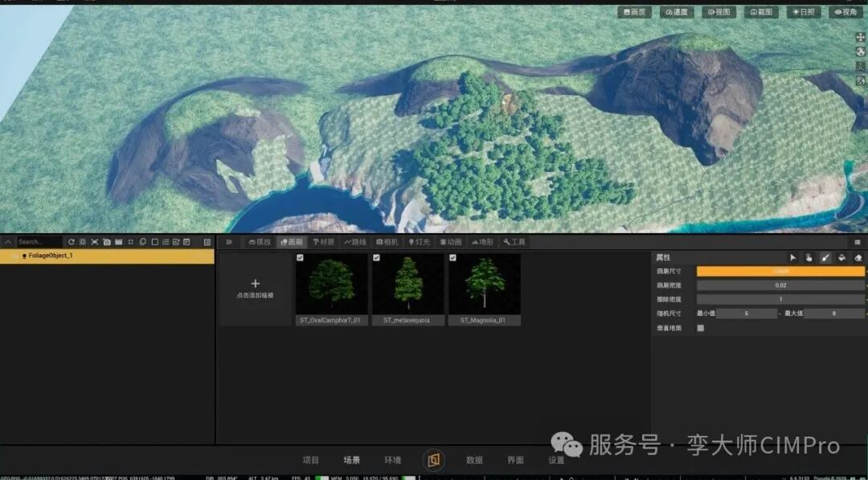Viewport: 868px width, 480px height.
Task: Uncheck the ST_Magnolia_01 checkbox
Action: point(452,258)
